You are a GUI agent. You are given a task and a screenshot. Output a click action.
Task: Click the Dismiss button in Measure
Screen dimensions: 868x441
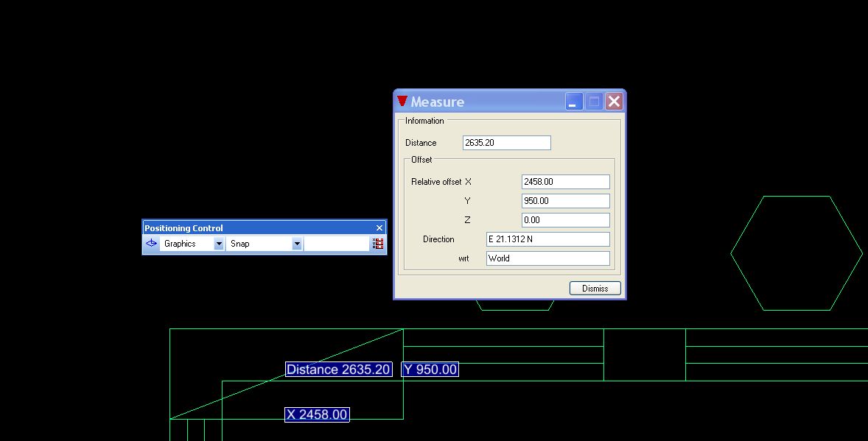point(595,289)
